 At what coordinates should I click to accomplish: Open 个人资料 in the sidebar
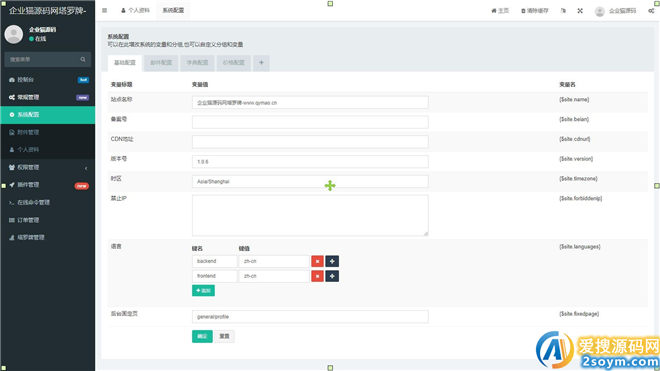(x=48, y=149)
